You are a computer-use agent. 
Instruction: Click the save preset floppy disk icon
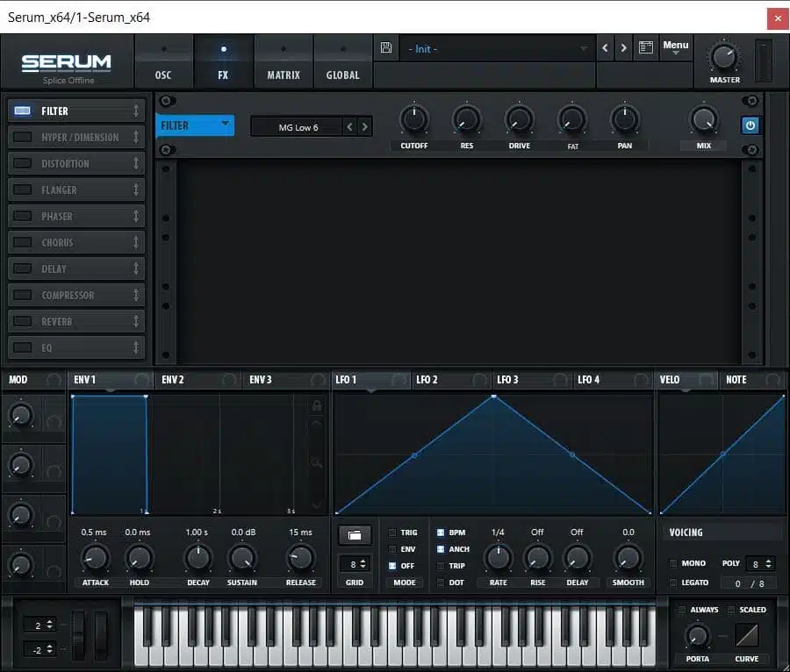(386, 48)
